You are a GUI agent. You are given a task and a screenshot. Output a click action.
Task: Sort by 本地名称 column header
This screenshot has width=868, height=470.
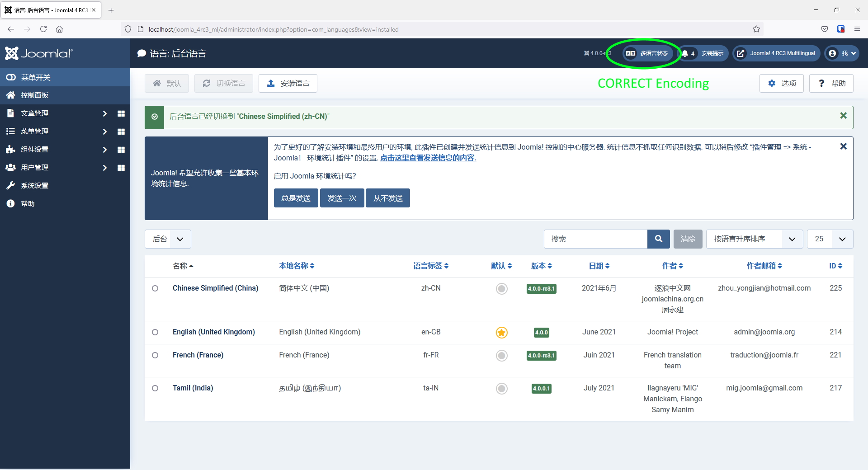coord(297,266)
